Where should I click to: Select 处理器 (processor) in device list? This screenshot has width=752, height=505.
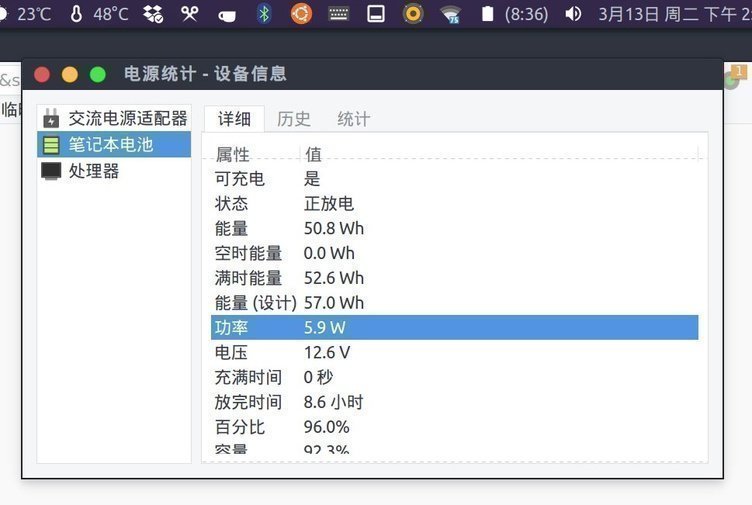93,171
